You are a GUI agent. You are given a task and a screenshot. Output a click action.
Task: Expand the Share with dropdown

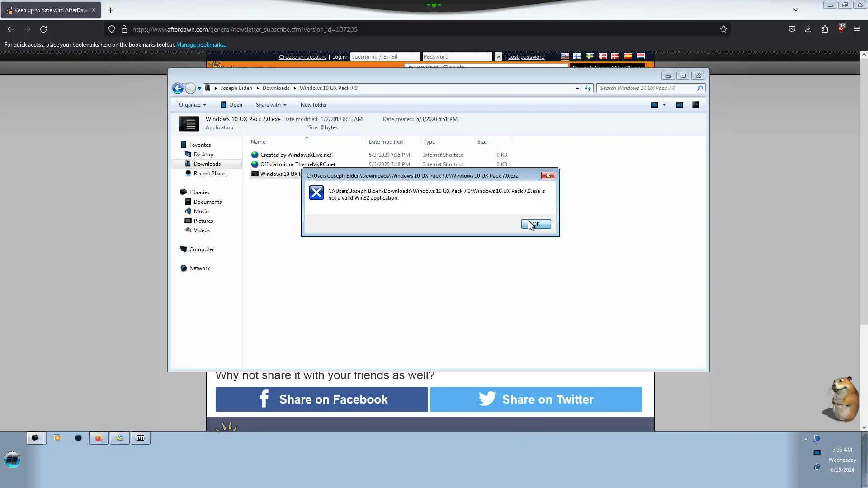pyautogui.click(x=271, y=105)
